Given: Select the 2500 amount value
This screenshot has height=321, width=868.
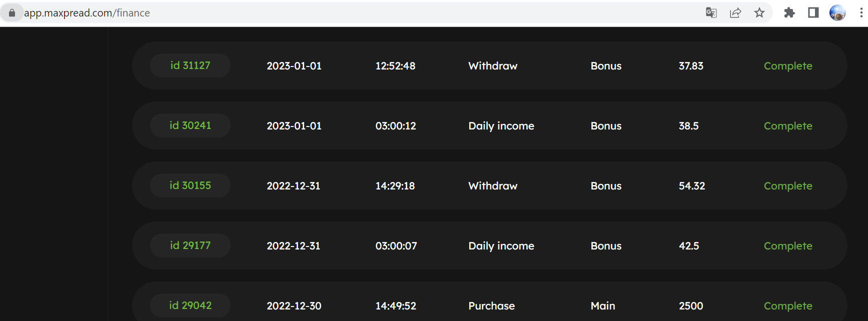Looking at the screenshot, I should tap(691, 306).
